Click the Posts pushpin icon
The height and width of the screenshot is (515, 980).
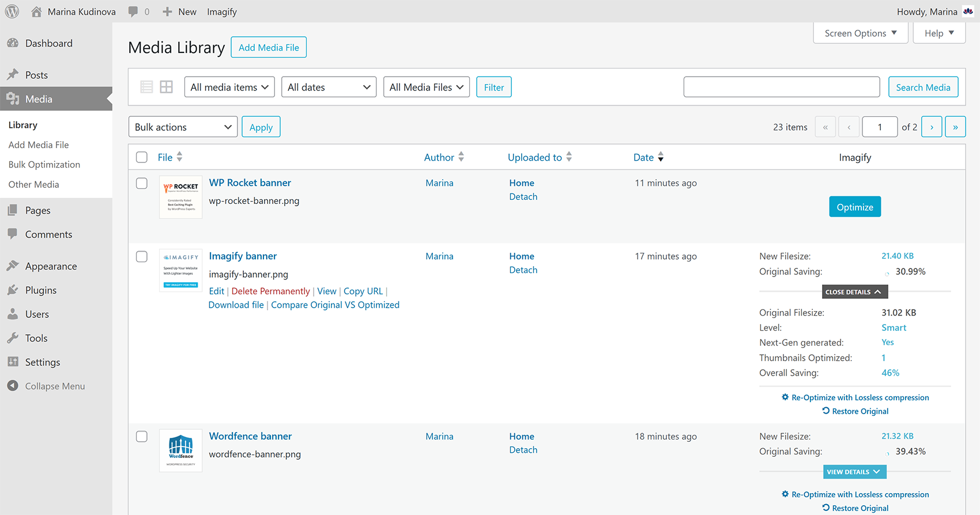[13, 75]
